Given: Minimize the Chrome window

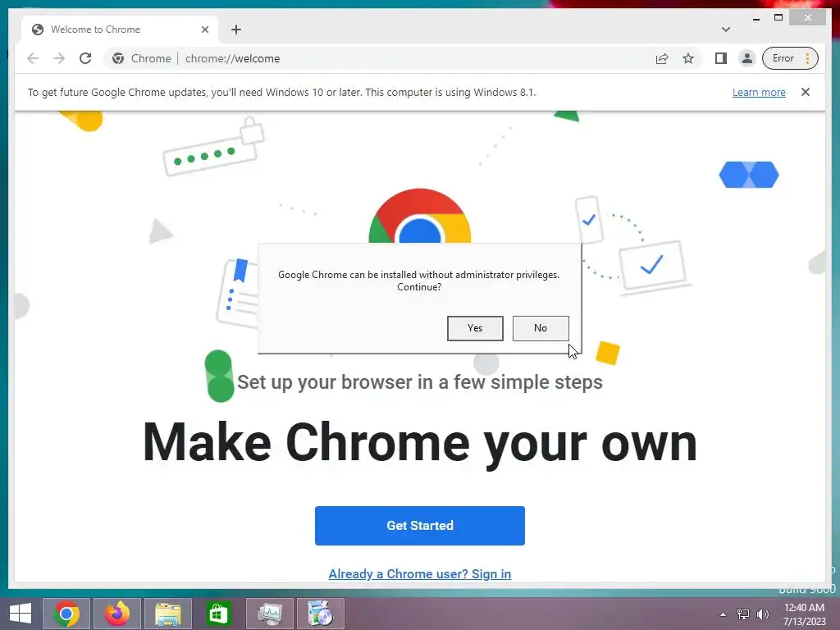Looking at the screenshot, I should 756,18.
